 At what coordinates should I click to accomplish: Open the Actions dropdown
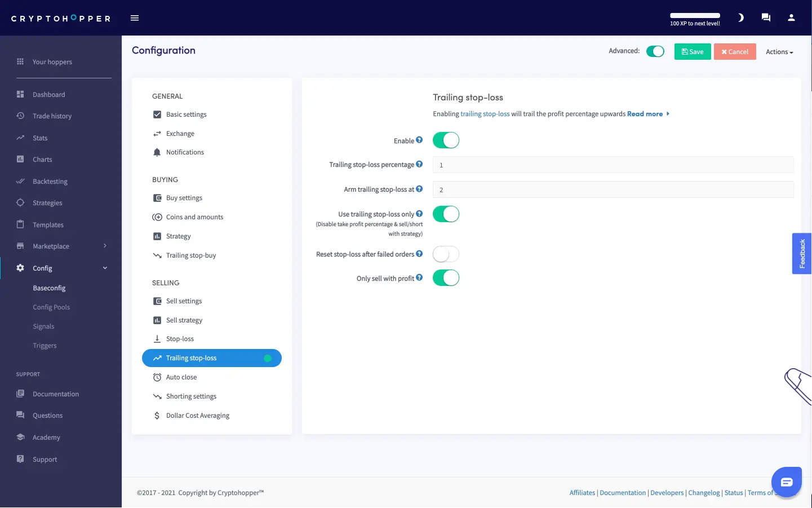coord(779,52)
